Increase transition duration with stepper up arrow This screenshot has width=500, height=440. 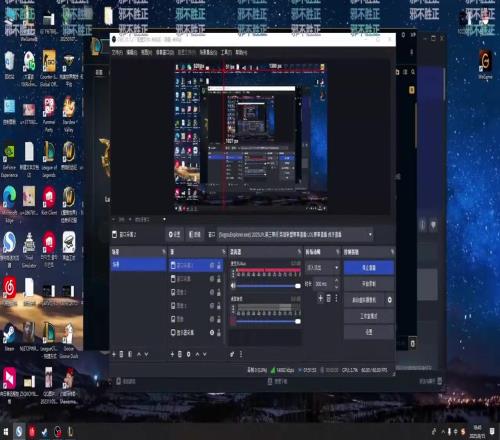click(336, 281)
